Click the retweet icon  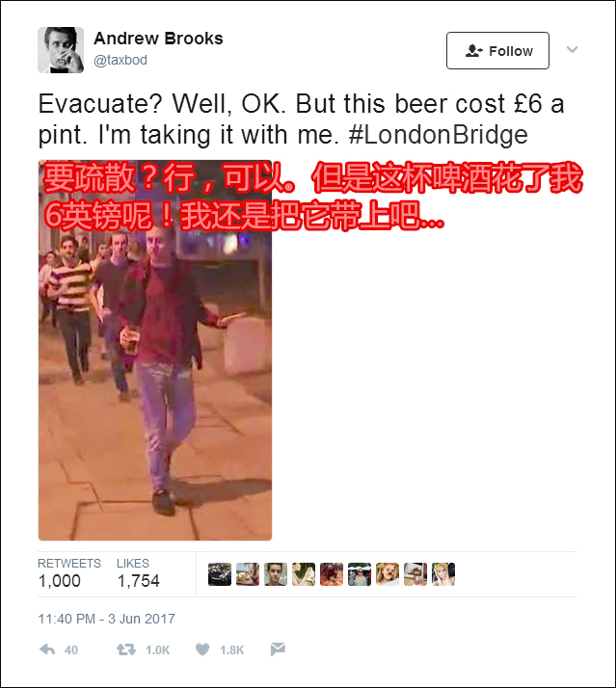pos(126,649)
